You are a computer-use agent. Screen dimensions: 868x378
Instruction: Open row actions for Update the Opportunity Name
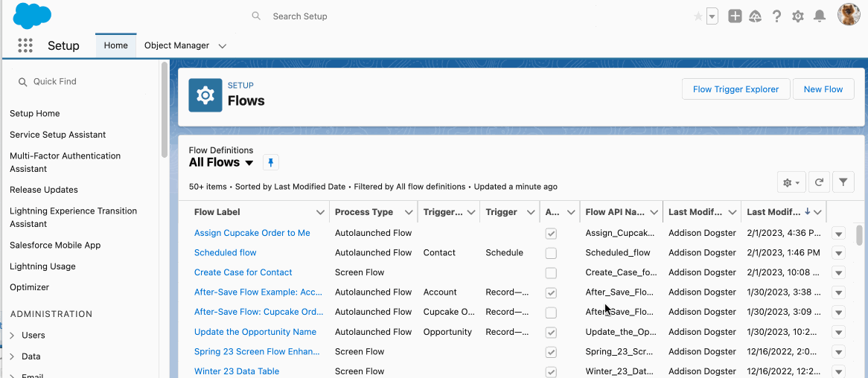(839, 333)
